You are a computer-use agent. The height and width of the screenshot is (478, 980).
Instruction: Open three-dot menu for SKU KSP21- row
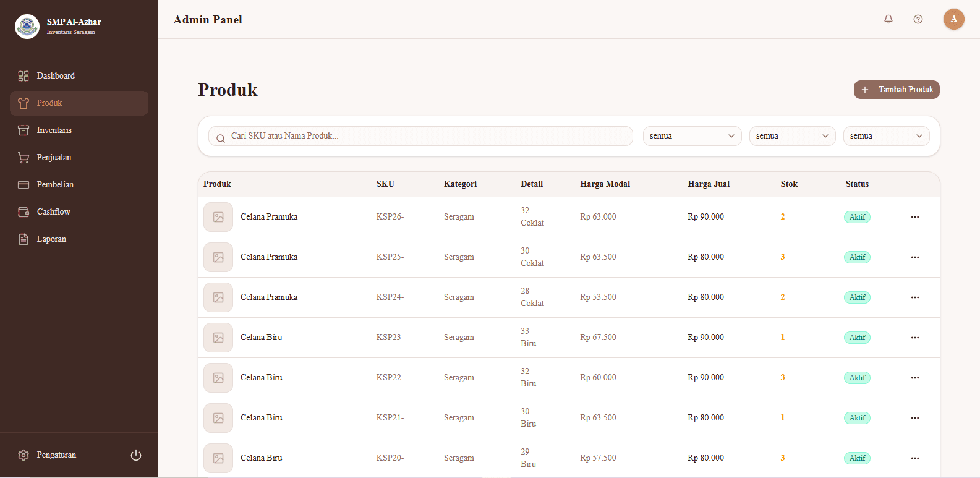[915, 418]
